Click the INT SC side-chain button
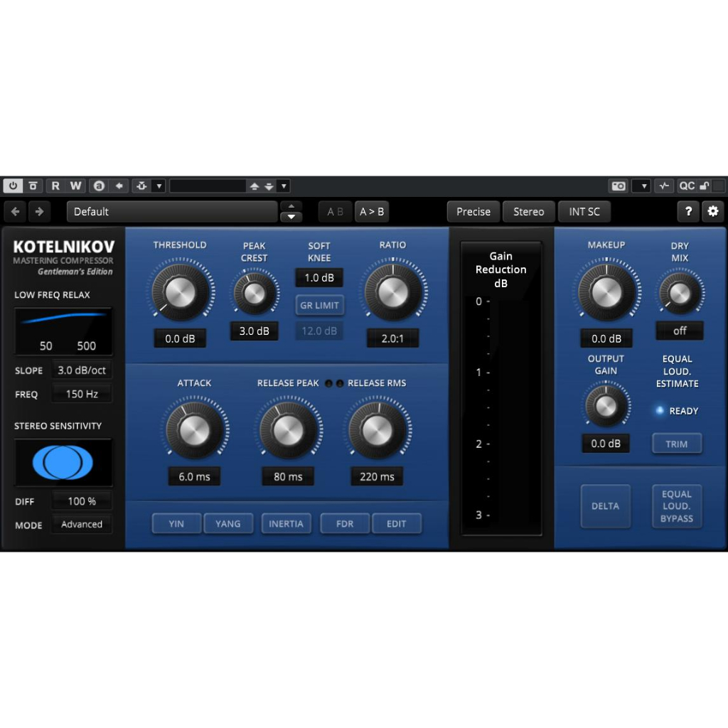 coord(584,212)
